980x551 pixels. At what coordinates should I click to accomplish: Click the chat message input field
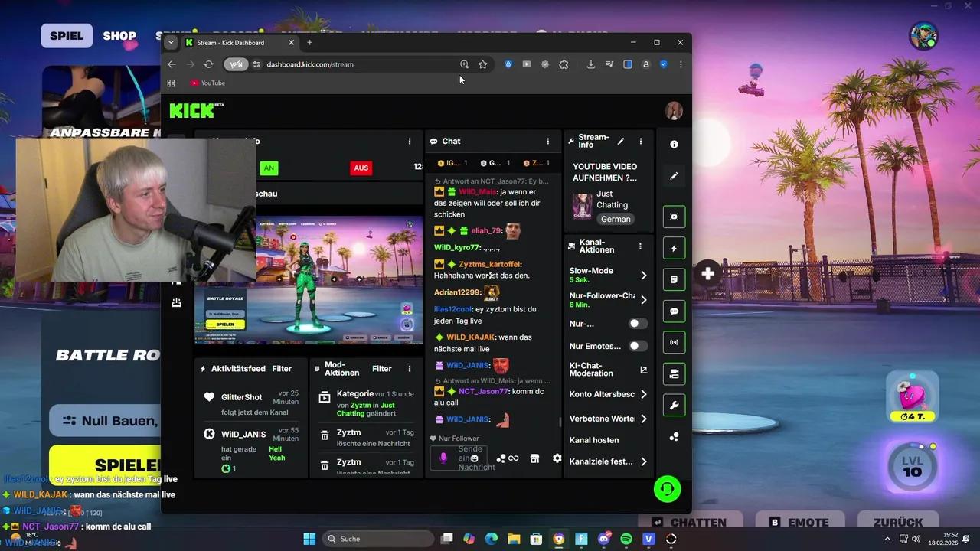pos(459,458)
